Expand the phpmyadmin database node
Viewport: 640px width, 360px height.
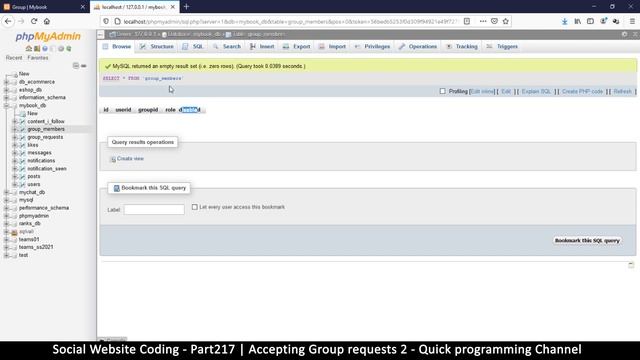[x=7, y=216]
